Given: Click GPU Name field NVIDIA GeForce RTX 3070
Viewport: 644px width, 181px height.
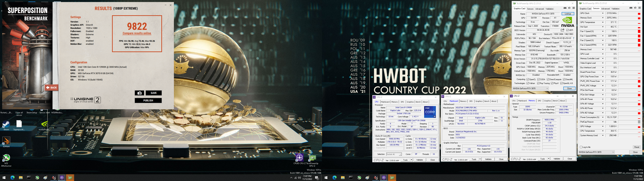Looking at the screenshot, I should point(543,14).
